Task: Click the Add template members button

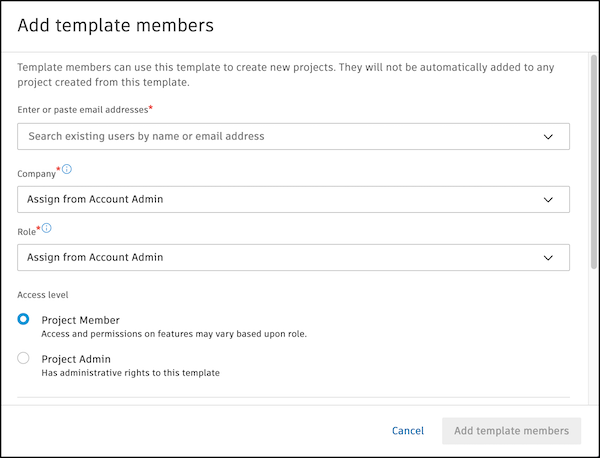Action: click(512, 431)
